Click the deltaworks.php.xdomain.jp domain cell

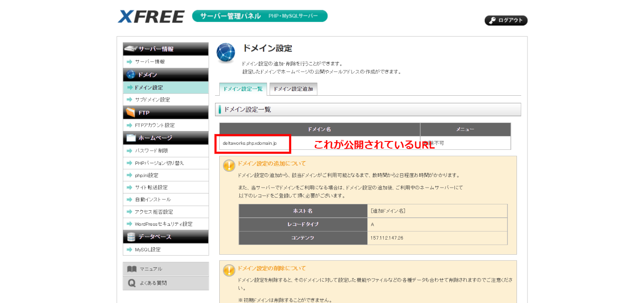[x=250, y=143]
